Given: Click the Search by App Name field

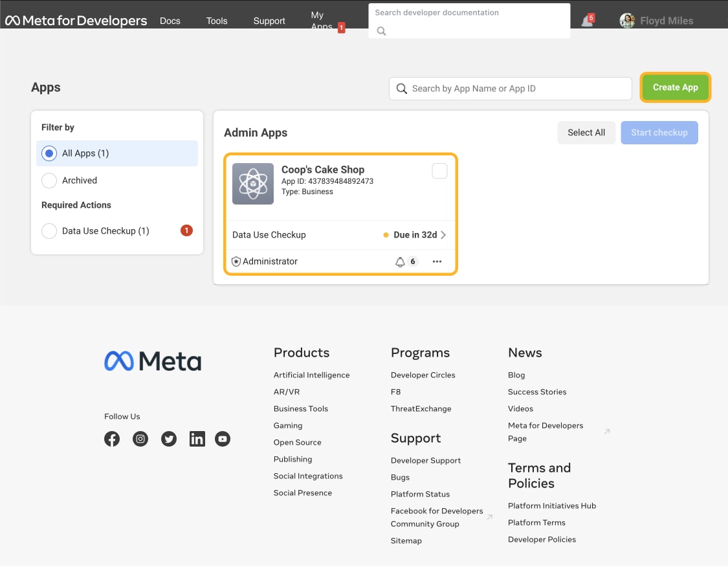Looking at the screenshot, I should click(x=510, y=88).
